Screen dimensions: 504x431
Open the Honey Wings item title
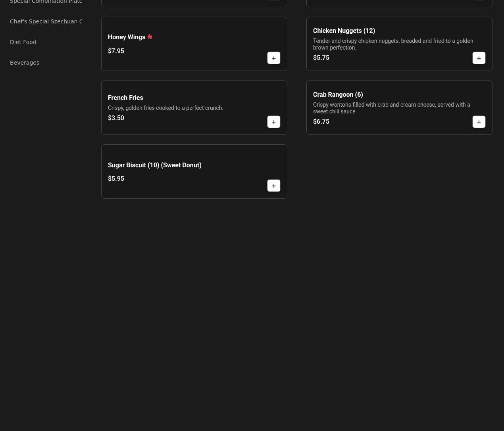(127, 37)
